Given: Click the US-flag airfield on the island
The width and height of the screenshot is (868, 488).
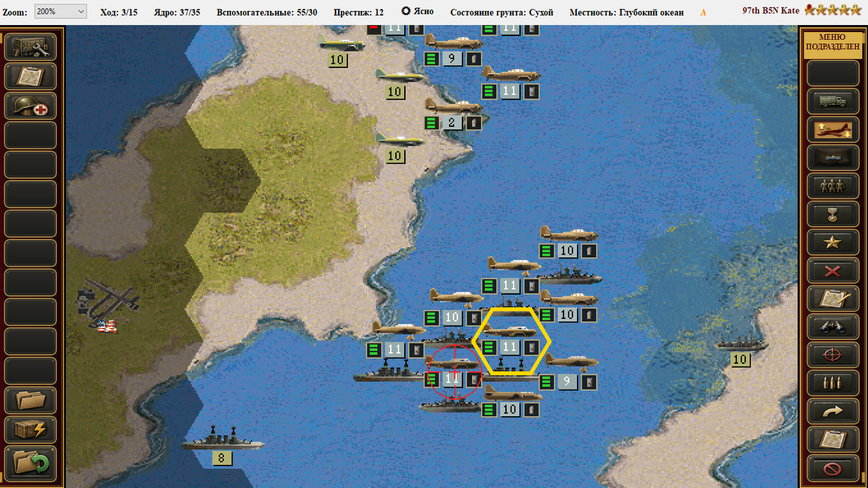Looking at the screenshot, I should point(107,305).
